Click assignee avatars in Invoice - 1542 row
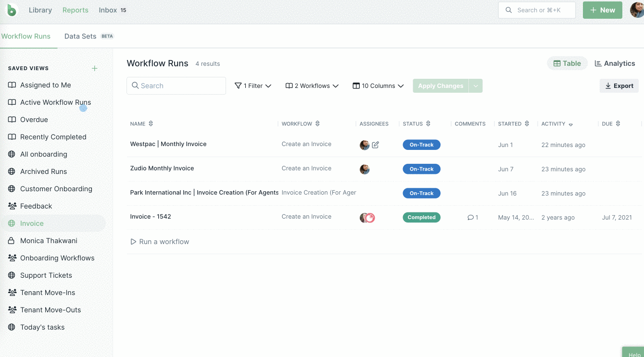This screenshot has height=357, width=644. (367, 218)
